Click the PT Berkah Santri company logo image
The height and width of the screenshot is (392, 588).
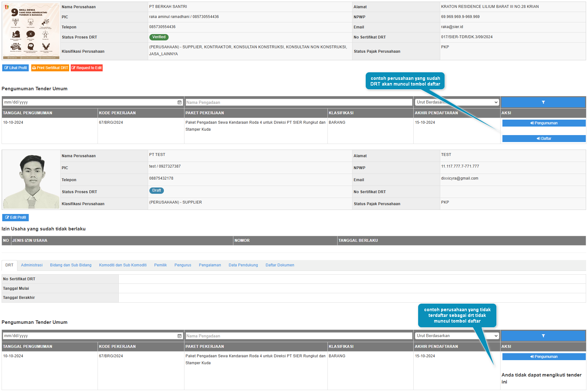click(31, 31)
